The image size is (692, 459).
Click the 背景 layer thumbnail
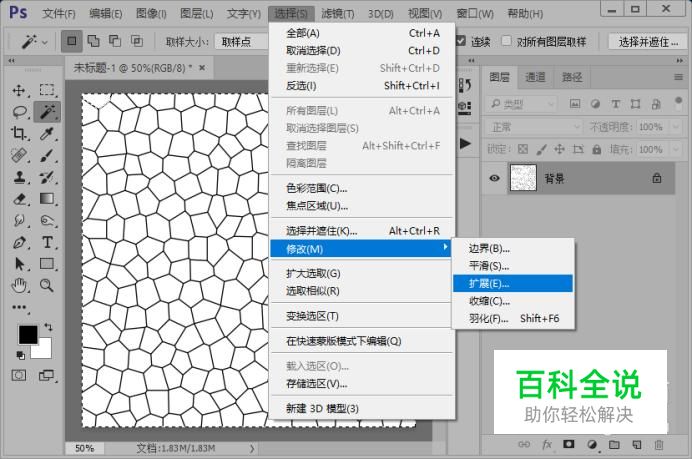[x=523, y=178]
